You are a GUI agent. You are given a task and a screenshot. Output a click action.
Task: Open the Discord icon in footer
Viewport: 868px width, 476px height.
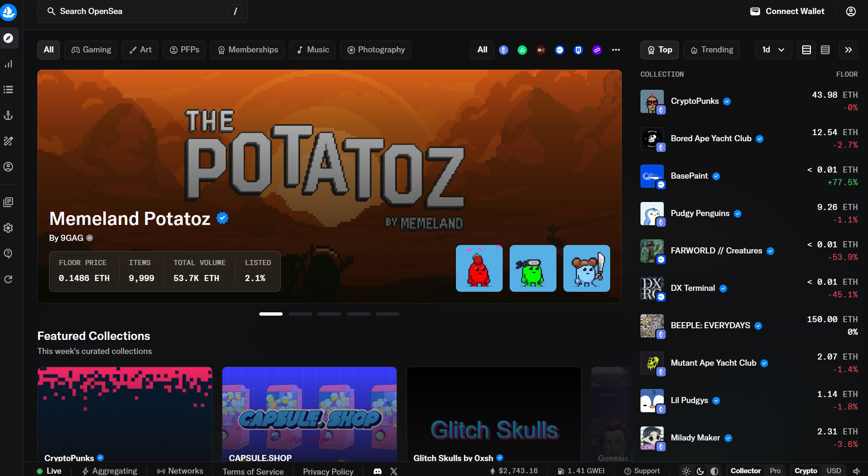click(x=377, y=471)
